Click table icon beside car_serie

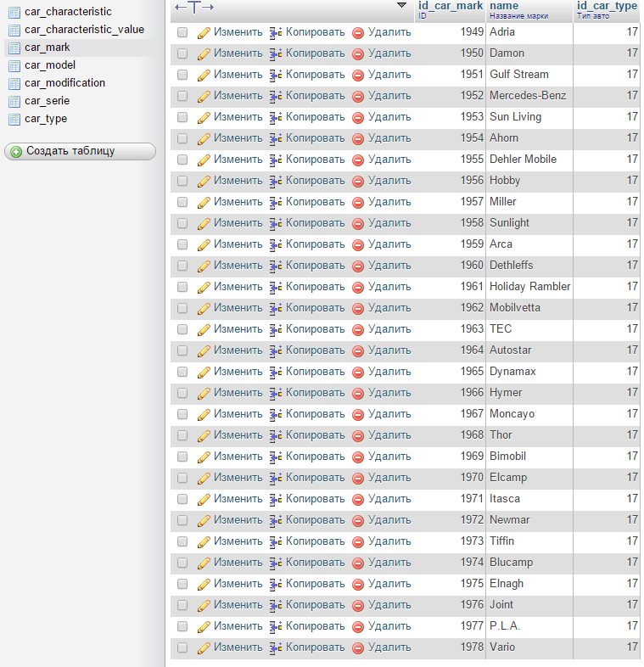tap(14, 102)
